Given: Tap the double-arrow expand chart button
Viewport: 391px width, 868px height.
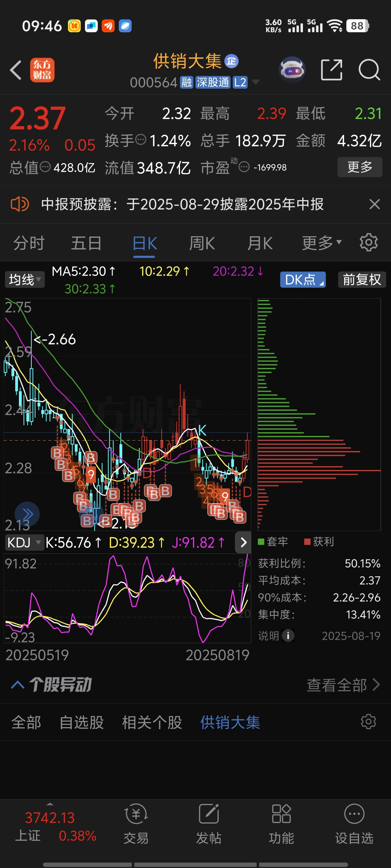Looking at the screenshot, I should pyautogui.click(x=27, y=514).
